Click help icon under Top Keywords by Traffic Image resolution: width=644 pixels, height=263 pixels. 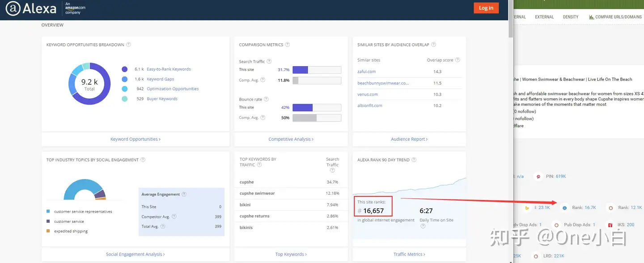coord(259,165)
